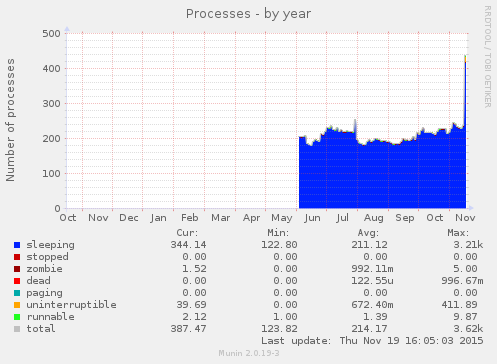497x364 pixels.
Task: Click runnable max value 9.87
Action: coord(465,317)
